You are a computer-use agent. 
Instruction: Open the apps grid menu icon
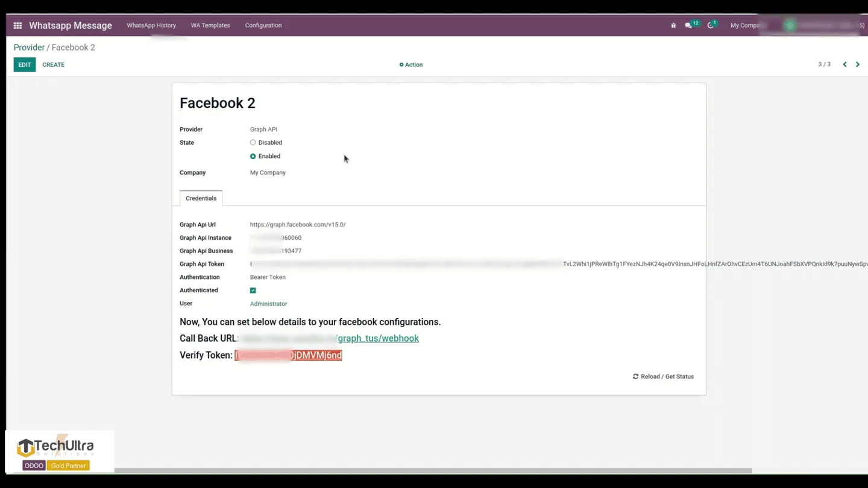pos(17,25)
